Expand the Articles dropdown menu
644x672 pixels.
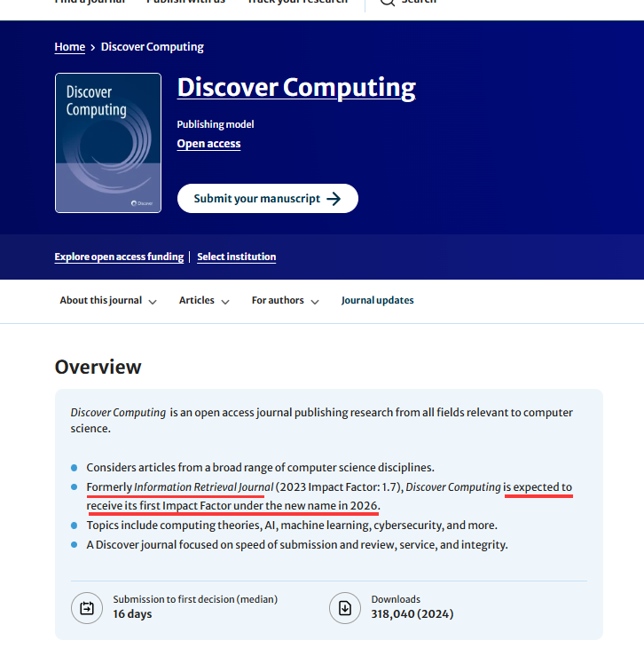[204, 300]
